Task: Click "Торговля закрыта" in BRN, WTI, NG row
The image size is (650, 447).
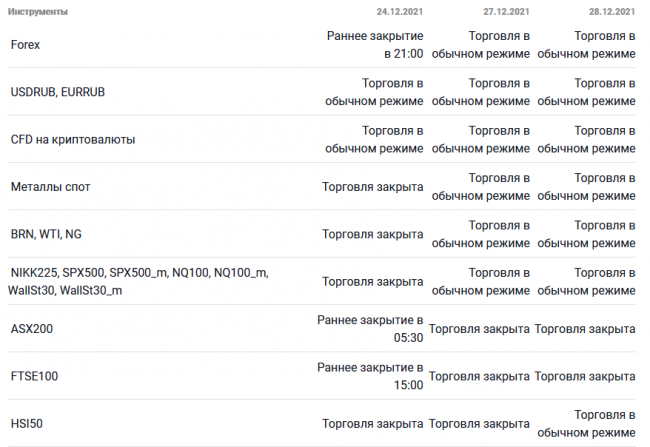Action: tap(372, 234)
